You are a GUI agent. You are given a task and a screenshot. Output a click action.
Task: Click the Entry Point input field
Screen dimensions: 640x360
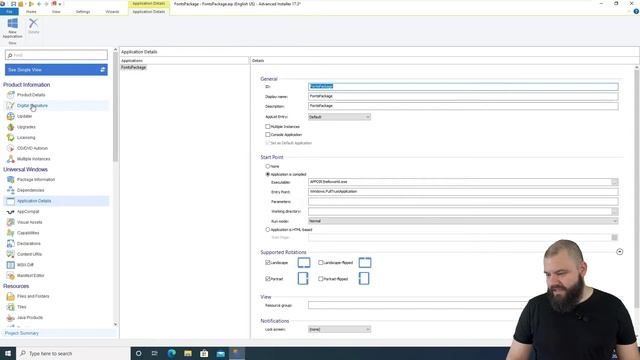click(x=463, y=192)
